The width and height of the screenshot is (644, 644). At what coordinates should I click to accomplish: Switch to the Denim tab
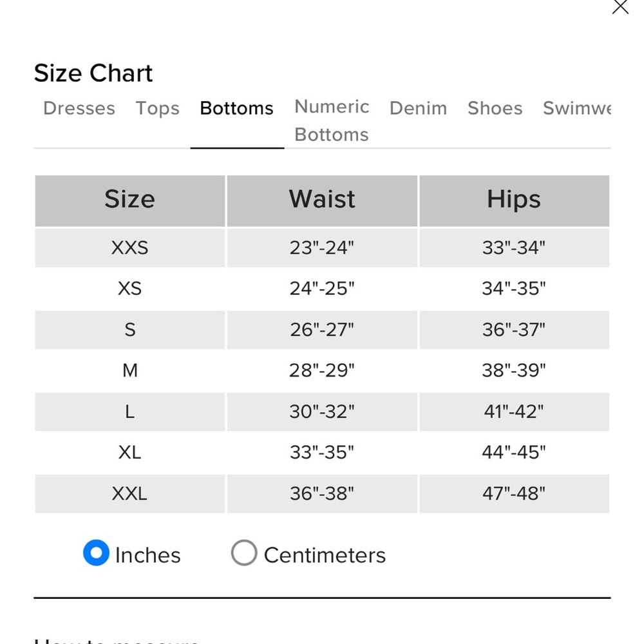click(418, 108)
